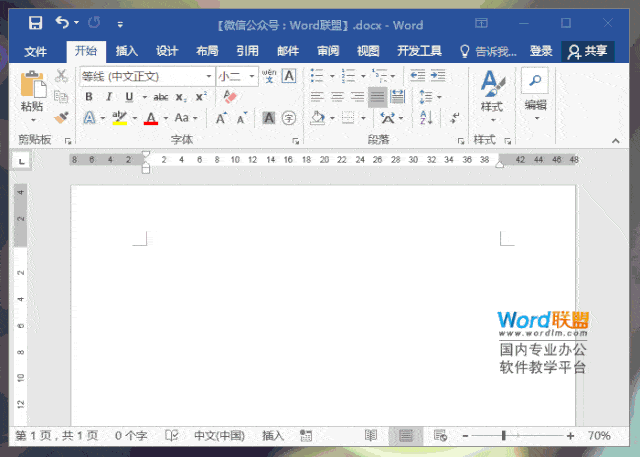Toggle Italic formatting button
640x457 pixels.
(x=109, y=97)
